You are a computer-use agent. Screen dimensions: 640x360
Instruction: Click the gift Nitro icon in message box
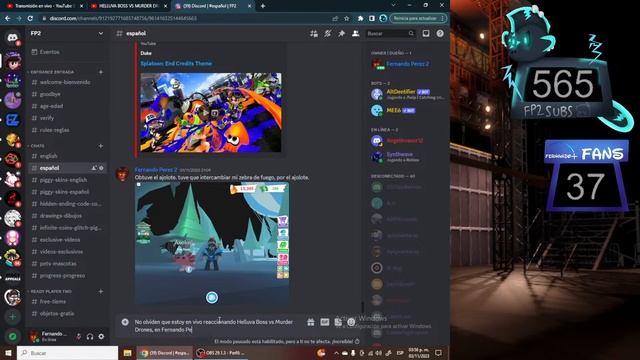311,322
